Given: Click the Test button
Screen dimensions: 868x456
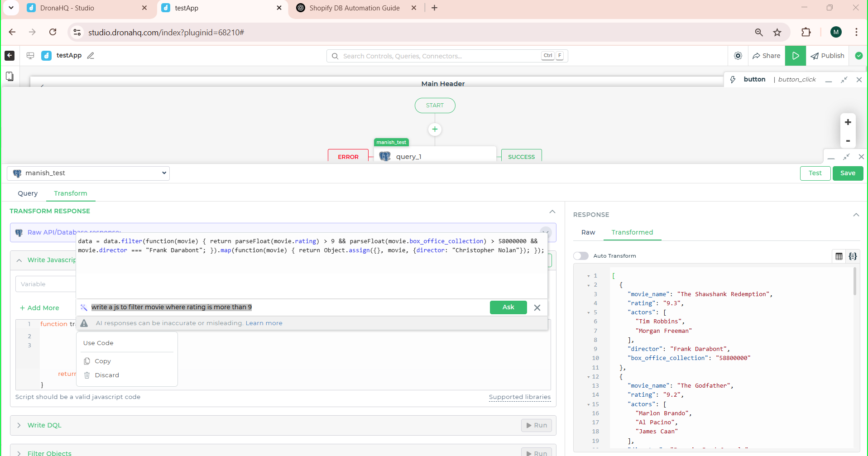Looking at the screenshot, I should tap(815, 173).
